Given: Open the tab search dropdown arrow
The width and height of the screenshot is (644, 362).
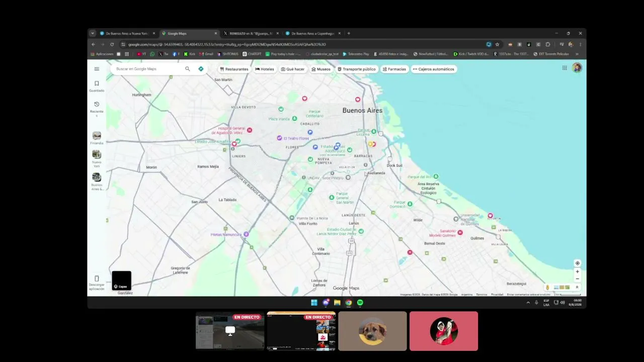Looking at the screenshot, I should 92,33.
